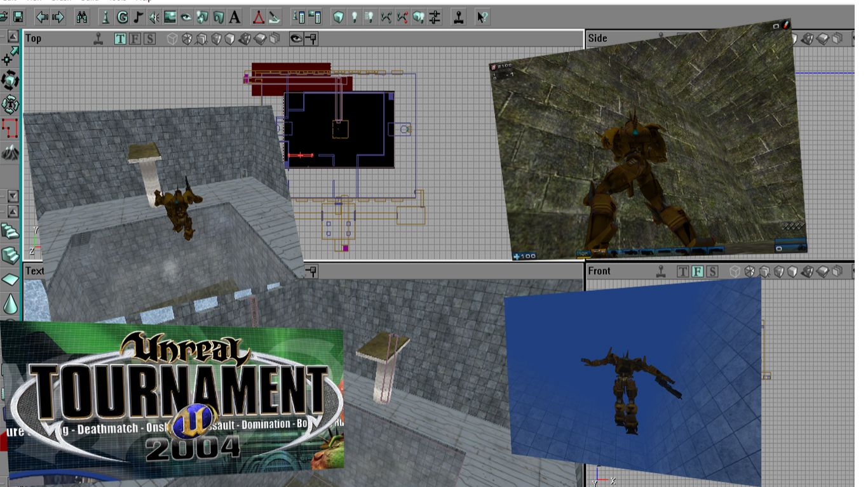Select the Cone brush builder
868x487 pixels.
click(x=10, y=304)
